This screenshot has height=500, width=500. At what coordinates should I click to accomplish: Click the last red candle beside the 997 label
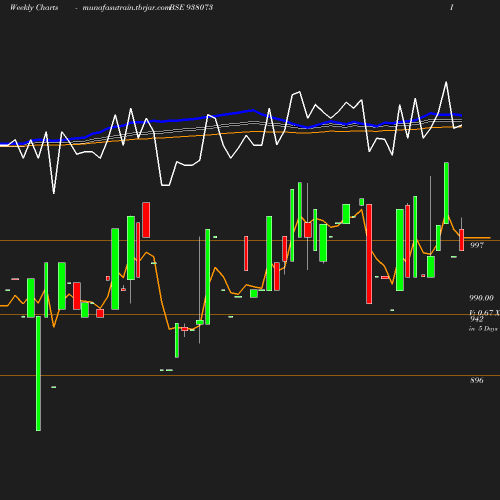[x=461, y=240]
